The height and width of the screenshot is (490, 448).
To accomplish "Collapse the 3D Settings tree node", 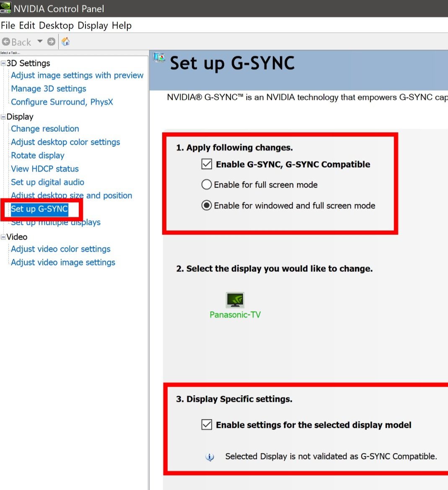I will (x=3, y=63).
